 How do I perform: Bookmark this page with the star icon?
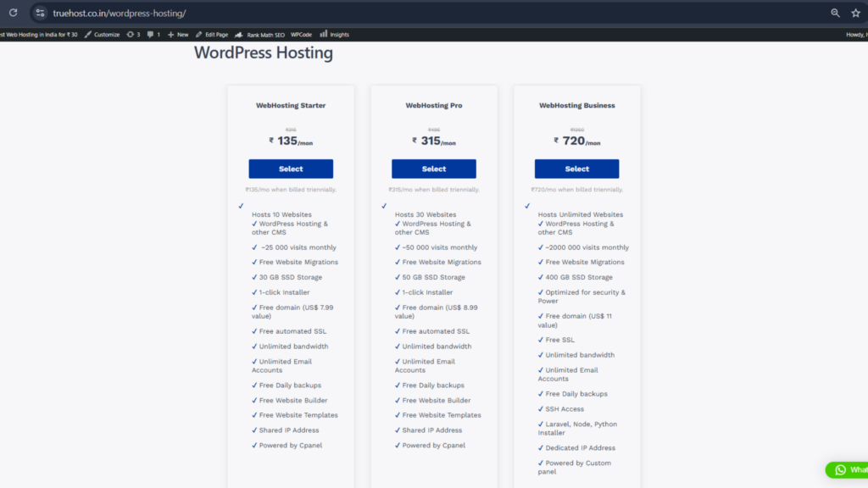point(856,13)
